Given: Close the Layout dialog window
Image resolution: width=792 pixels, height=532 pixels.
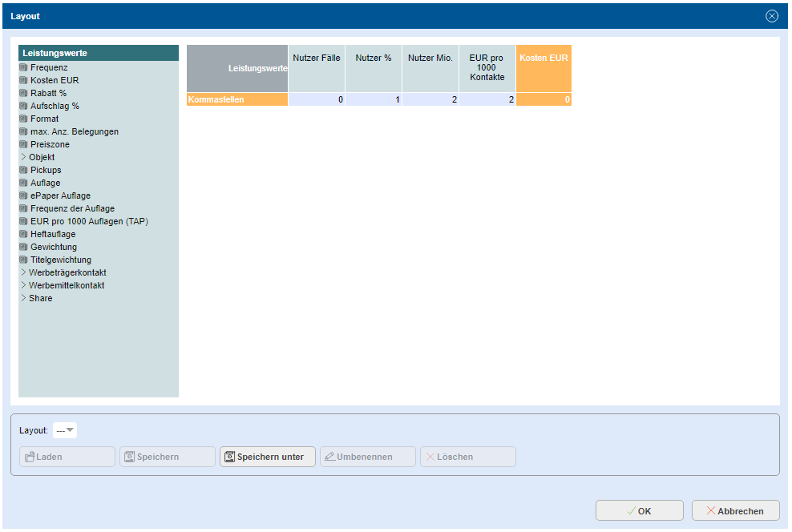Looking at the screenshot, I should (772, 16).
